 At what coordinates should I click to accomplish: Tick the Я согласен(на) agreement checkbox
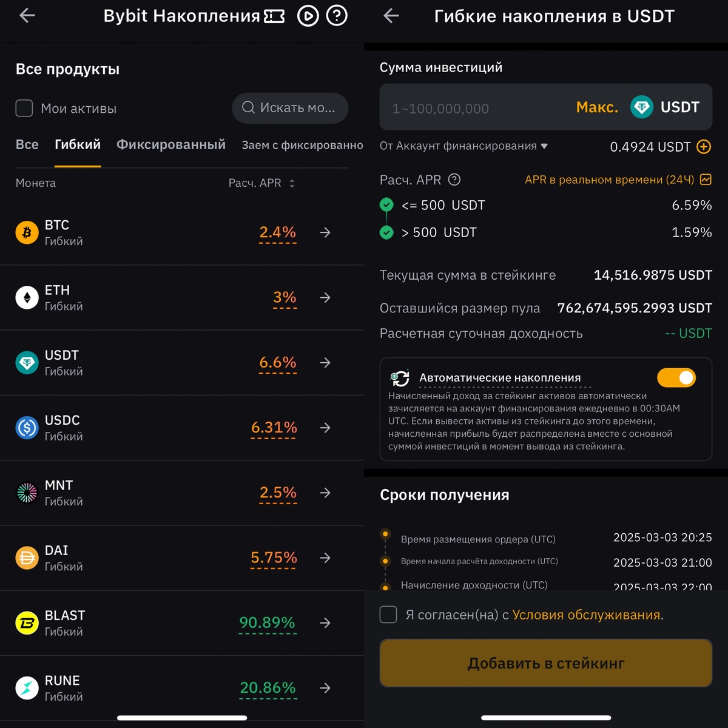[388, 615]
